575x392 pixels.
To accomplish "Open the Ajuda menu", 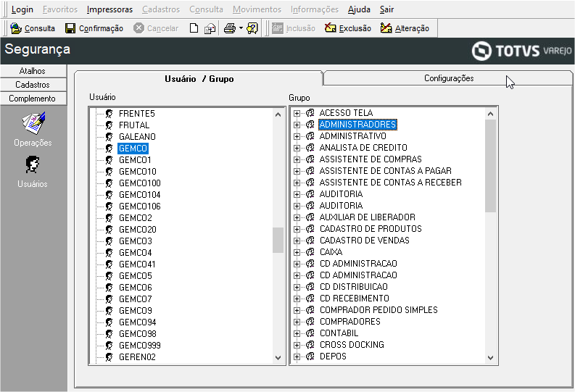I will click(x=359, y=9).
